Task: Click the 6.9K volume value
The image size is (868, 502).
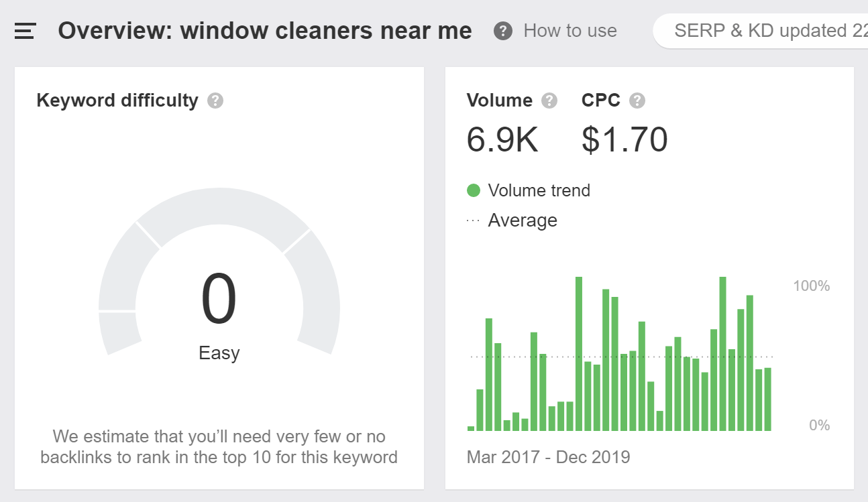Action: click(x=502, y=139)
